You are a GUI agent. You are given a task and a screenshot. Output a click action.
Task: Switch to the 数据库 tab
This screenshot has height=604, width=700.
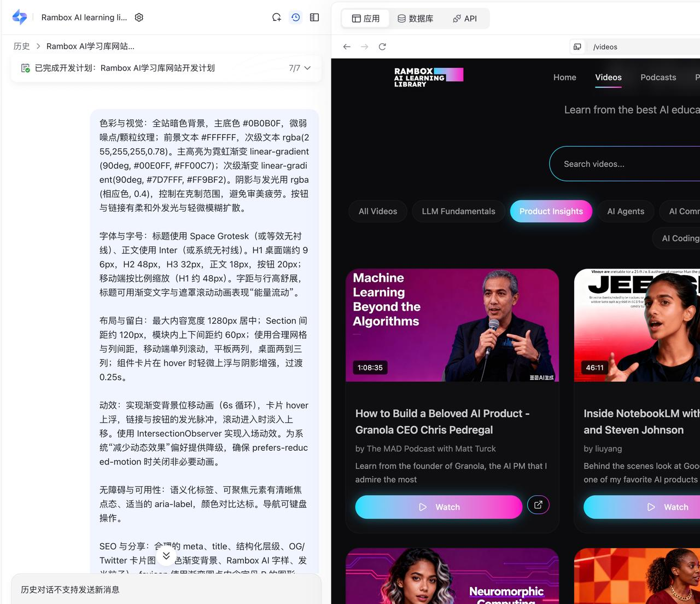416,19
